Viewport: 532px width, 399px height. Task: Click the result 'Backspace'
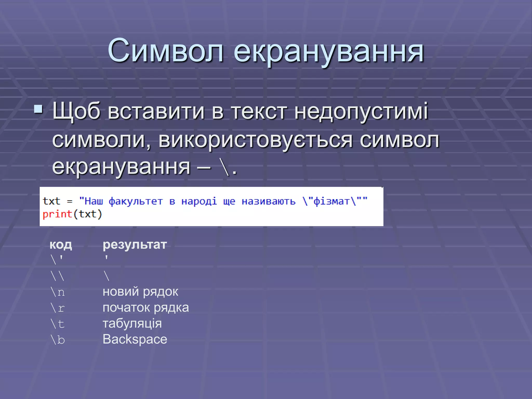click(135, 339)
